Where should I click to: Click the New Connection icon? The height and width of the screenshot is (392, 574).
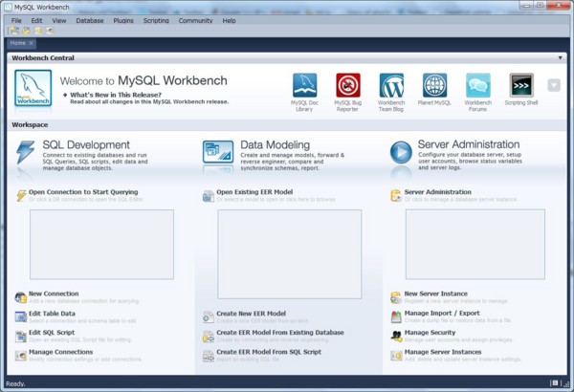pos(20,297)
